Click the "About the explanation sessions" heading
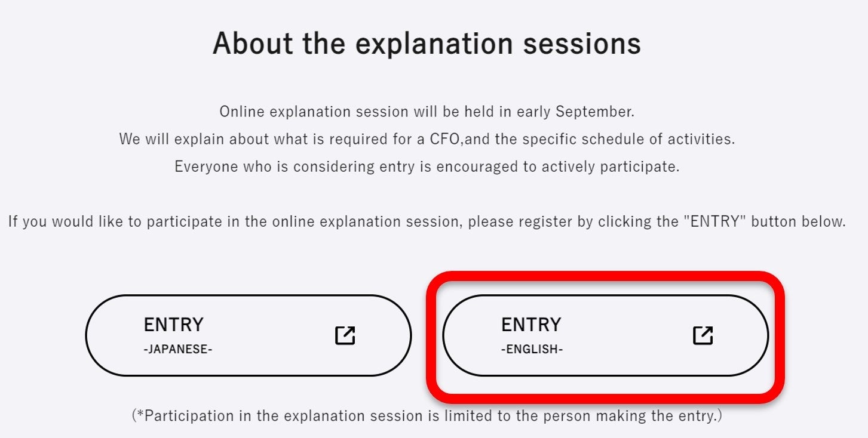The image size is (868, 438). click(427, 44)
